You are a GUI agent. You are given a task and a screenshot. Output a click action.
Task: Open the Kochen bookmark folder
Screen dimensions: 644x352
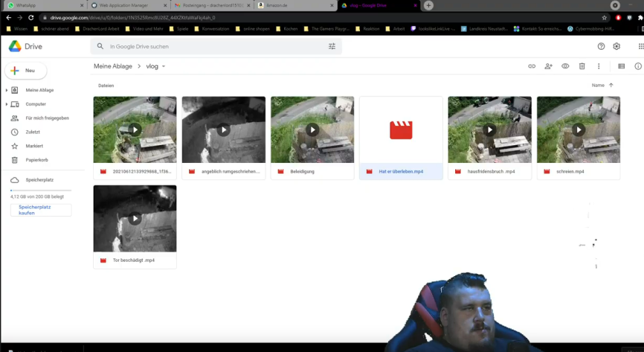click(287, 29)
